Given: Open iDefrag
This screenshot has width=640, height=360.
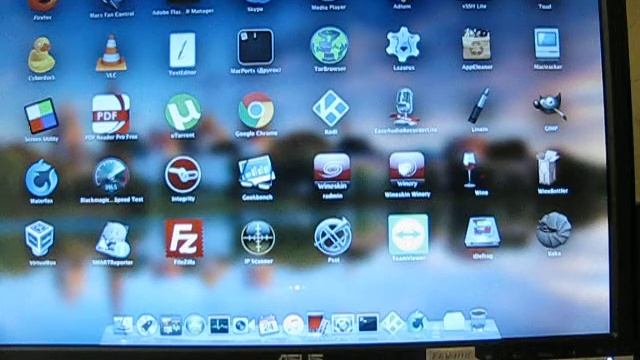Looking at the screenshot, I should (482, 231).
